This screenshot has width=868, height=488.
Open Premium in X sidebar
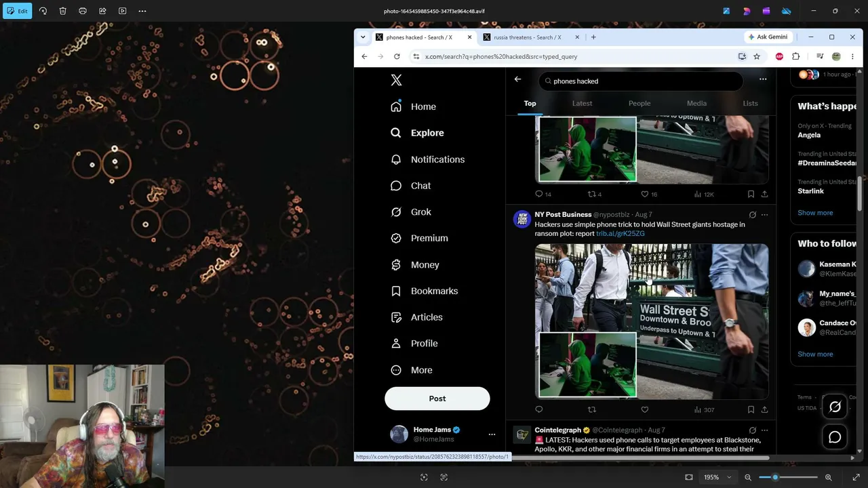coord(420,238)
